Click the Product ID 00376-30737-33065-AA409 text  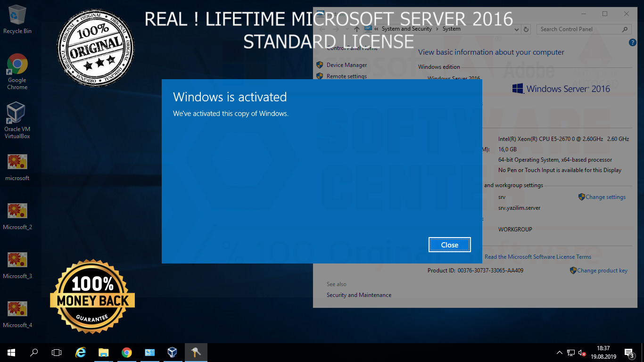coord(475,271)
